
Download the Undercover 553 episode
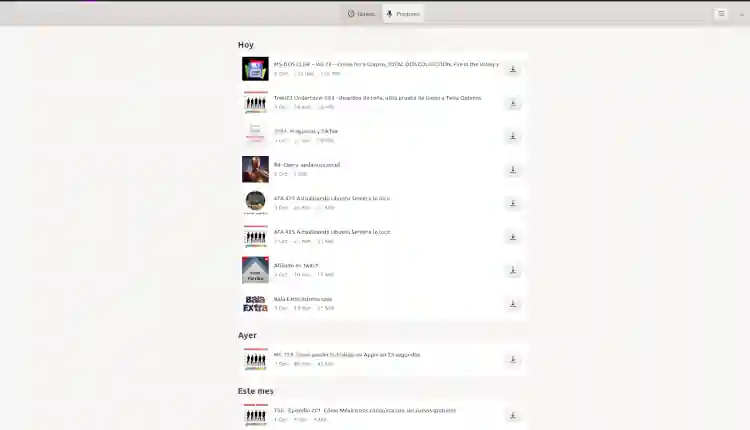[513, 103]
